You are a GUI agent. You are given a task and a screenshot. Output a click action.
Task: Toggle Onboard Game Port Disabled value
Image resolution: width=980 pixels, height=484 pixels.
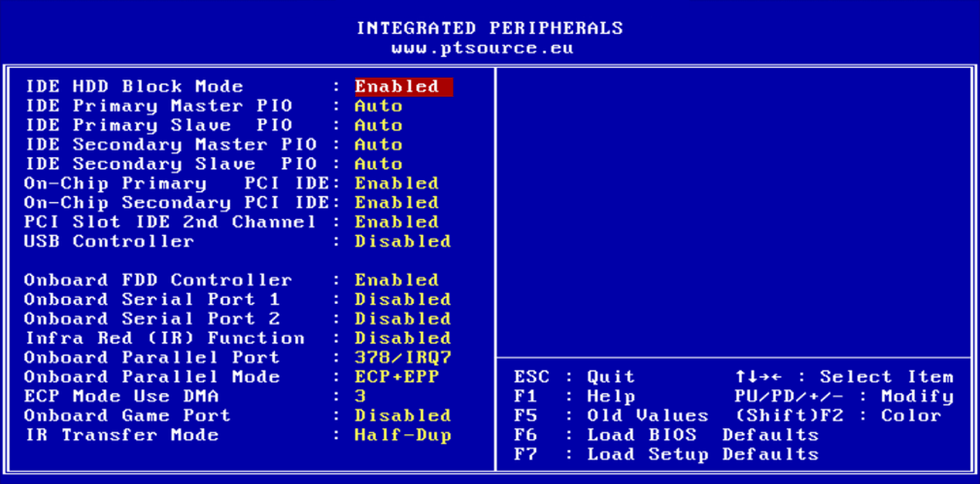(402, 416)
